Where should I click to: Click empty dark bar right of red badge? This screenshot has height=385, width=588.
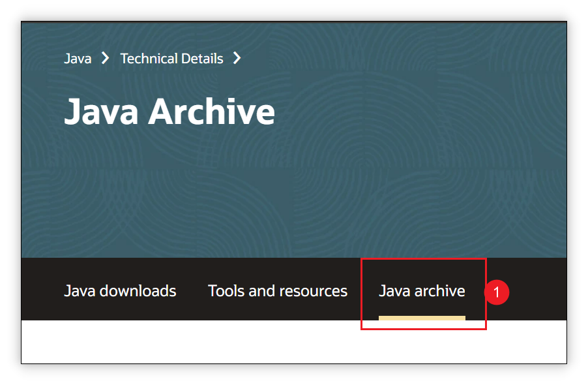click(x=538, y=289)
